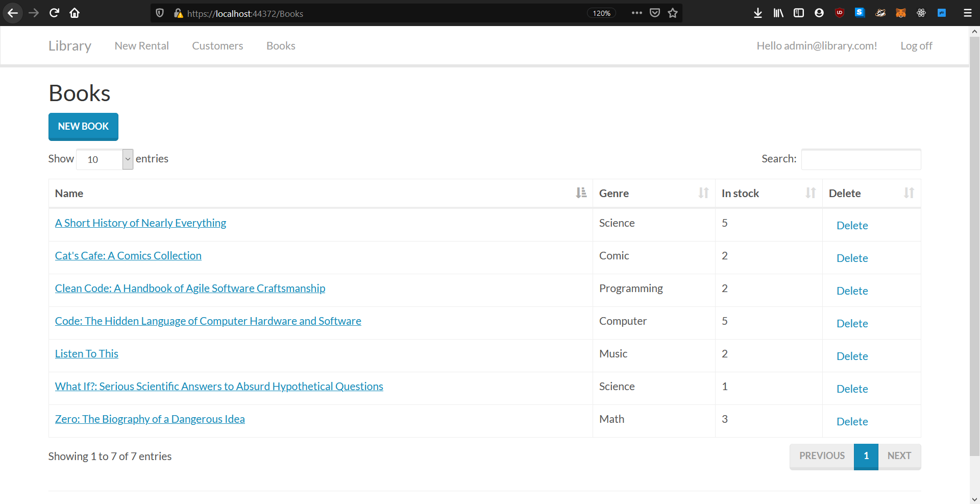The image size is (980, 504).
Task: Sort table by Genre column
Action: pos(654,194)
